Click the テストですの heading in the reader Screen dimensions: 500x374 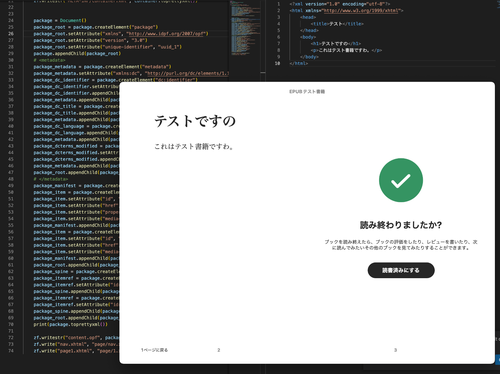pos(195,121)
